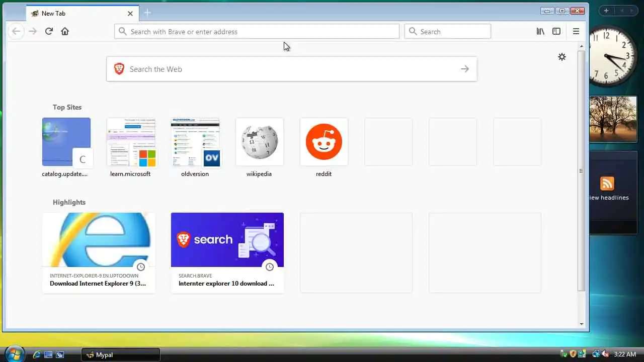Click the Top Sites section heading

pyautogui.click(x=67, y=107)
